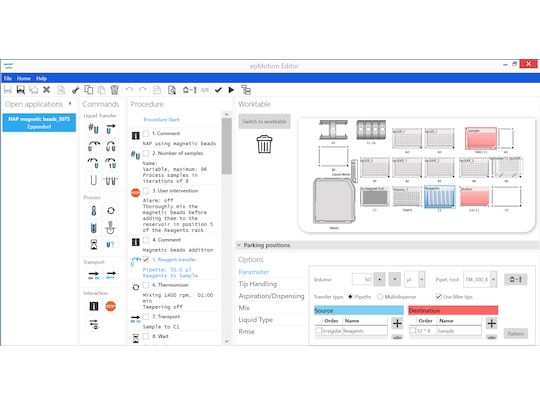Click the Pattern button
This screenshot has width=540, height=405.
click(516, 333)
